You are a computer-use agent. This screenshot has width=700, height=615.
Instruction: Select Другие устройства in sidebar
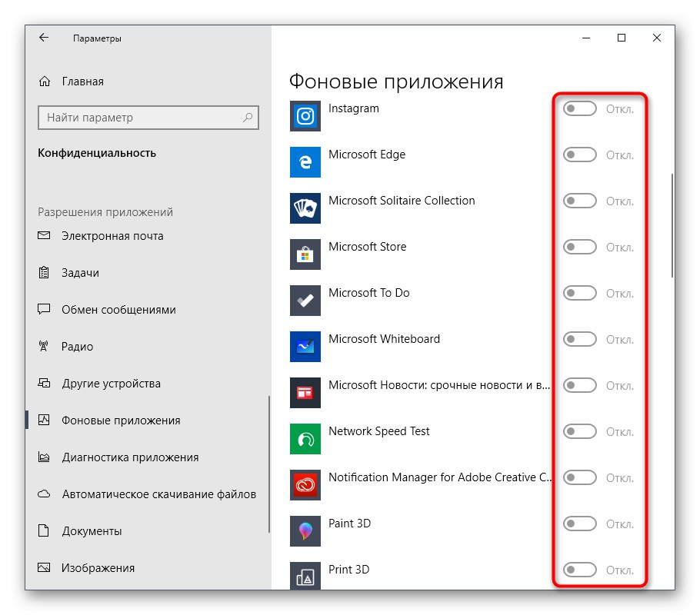148,384
